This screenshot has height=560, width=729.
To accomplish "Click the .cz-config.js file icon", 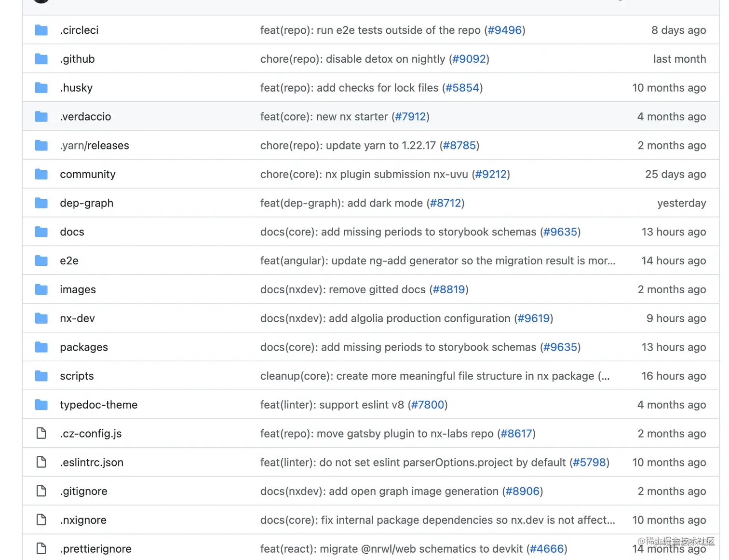I will (x=41, y=434).
